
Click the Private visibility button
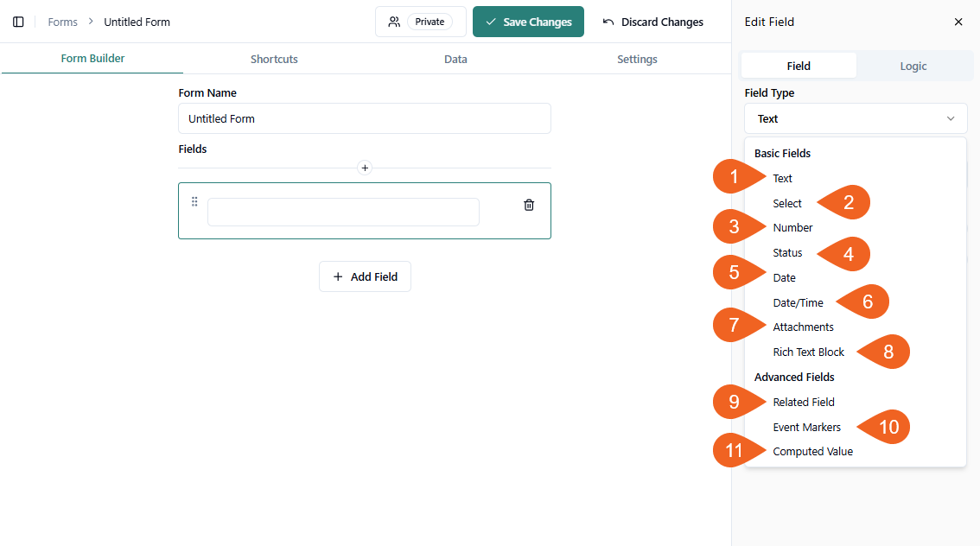coord(420,22)
